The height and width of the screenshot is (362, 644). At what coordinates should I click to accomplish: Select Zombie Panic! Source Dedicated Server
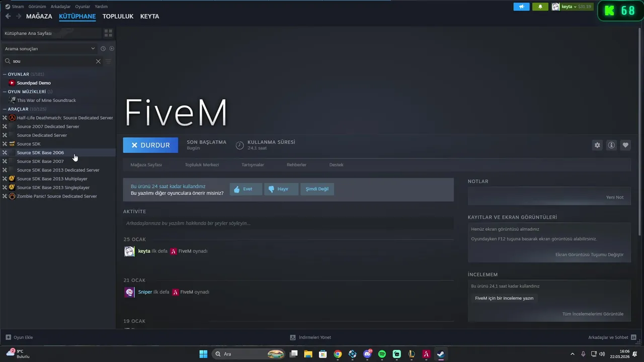pos(58,197)
